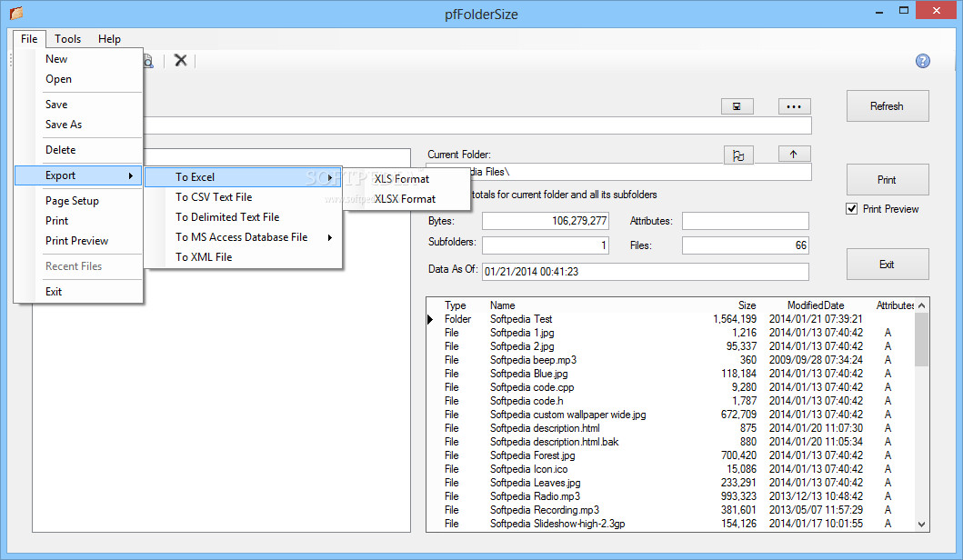
Task: Select the Softpedia description.html.bak row
Action: click(671, 442)
